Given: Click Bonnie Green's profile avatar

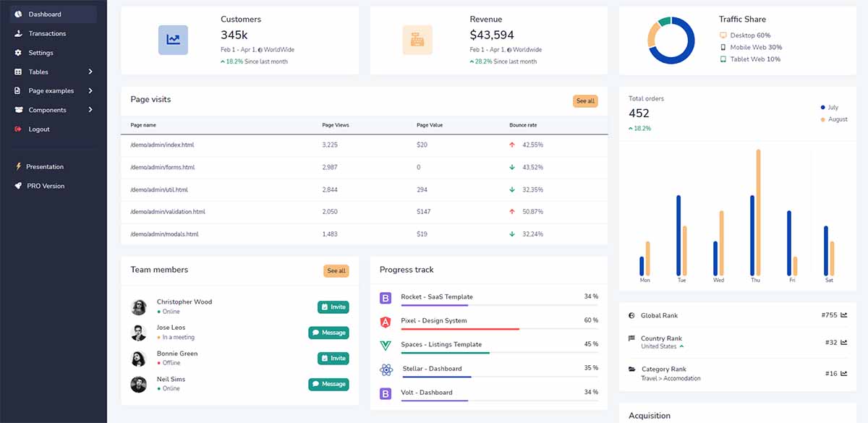Looking at the screenshot, I should [139, 358].
